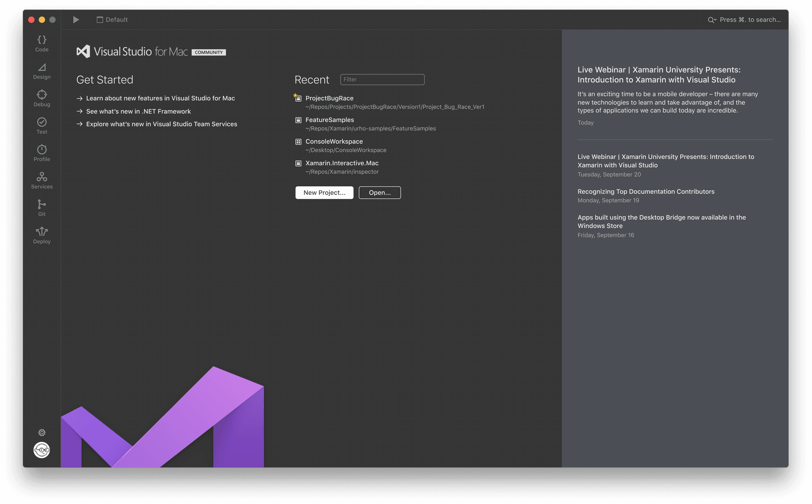
Task: Click the ~/Desktop/ConsoleWorkspace path
Action: 346,150
